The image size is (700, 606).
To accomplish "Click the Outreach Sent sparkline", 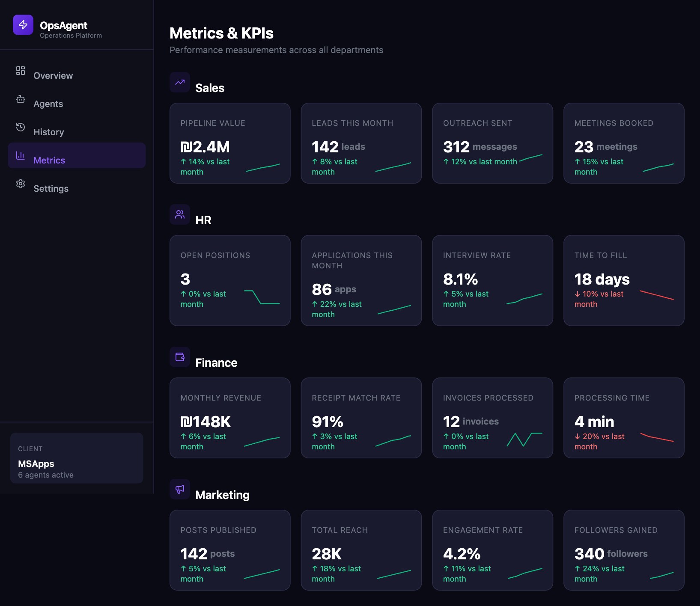I will 531,157.
